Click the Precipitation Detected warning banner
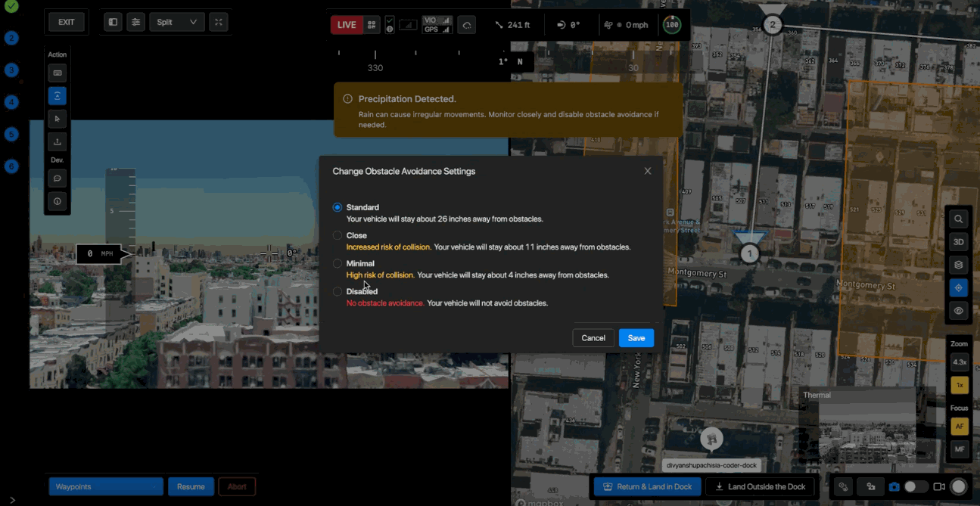 [x=509, y=110]
